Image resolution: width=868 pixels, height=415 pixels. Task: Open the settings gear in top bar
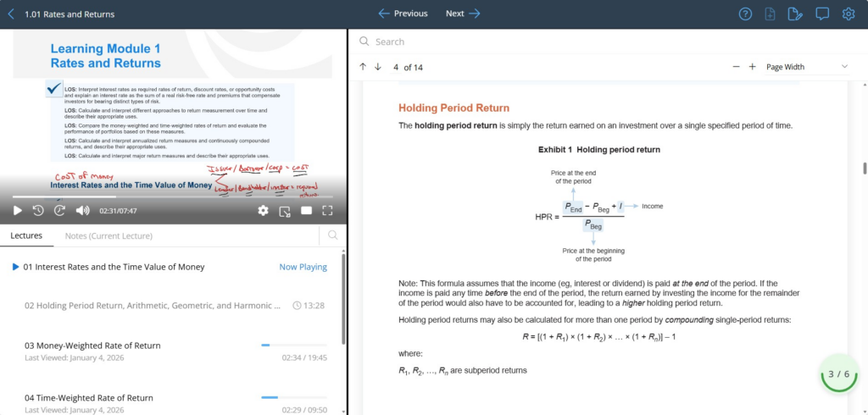848,14
